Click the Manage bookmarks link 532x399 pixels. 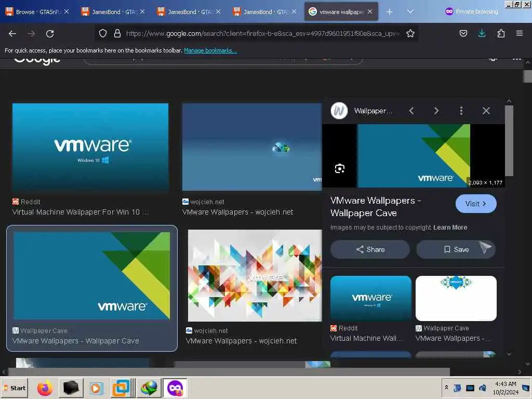point(210,50)
